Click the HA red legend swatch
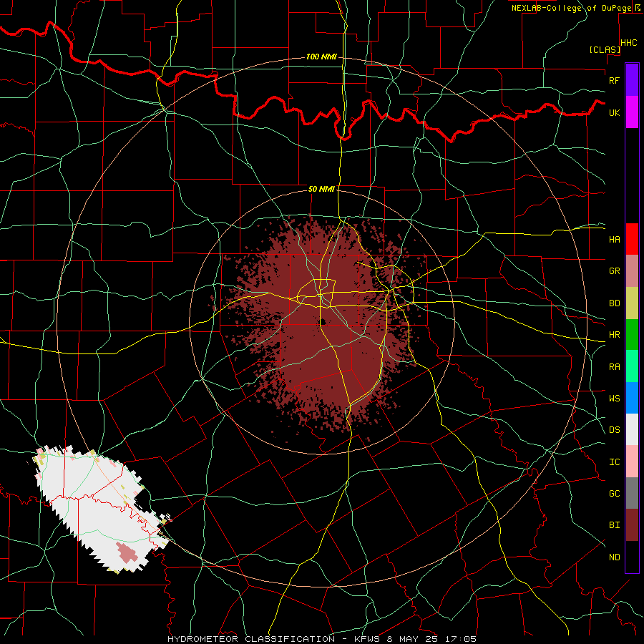The height and width of the screenshot is (644, 644). coord(632,239)
